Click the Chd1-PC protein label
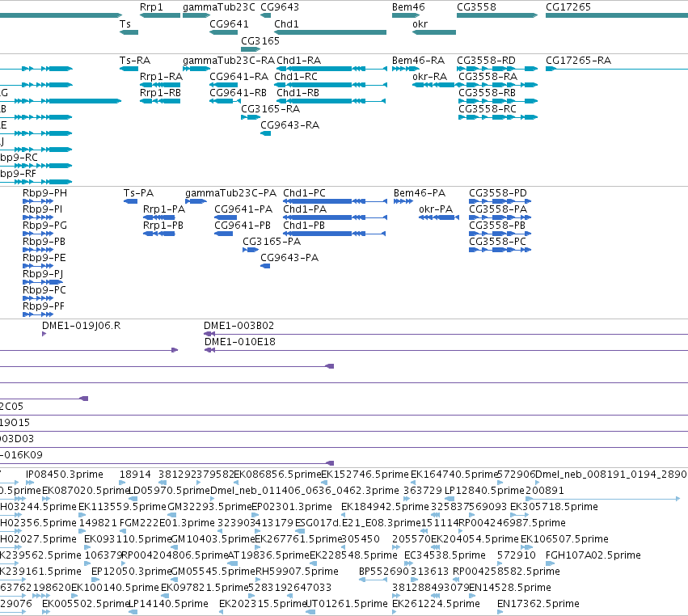The width and height of the screenshot is (688, 616). [x=304, y=193]
